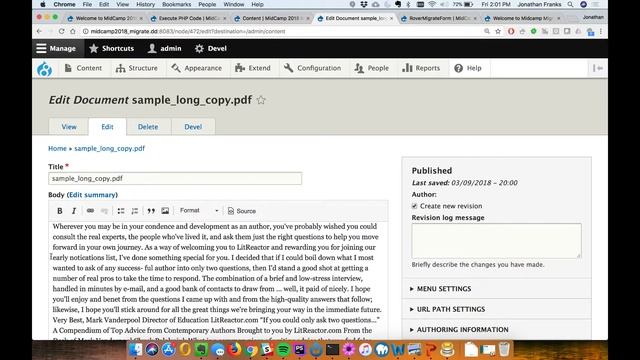The width and height of the screenshot is (640, 360).
Task: Click the browser home icon
Action: [73, 31]
